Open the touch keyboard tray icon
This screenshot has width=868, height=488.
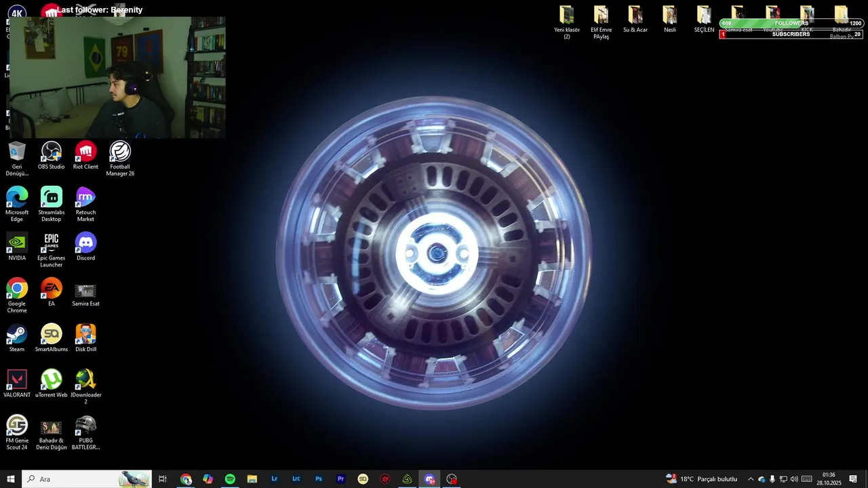[x=807, y=479]
